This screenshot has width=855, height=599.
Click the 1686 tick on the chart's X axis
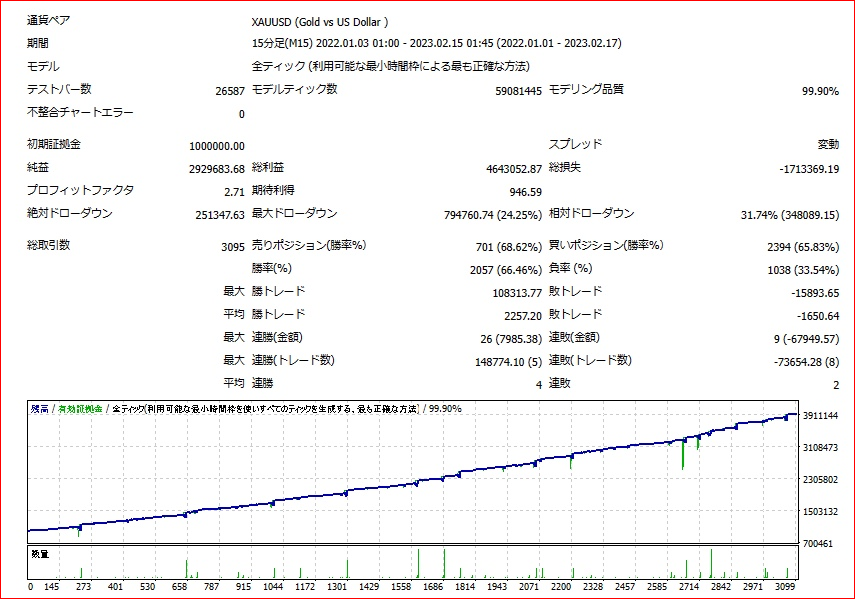(x=432, y=587)
